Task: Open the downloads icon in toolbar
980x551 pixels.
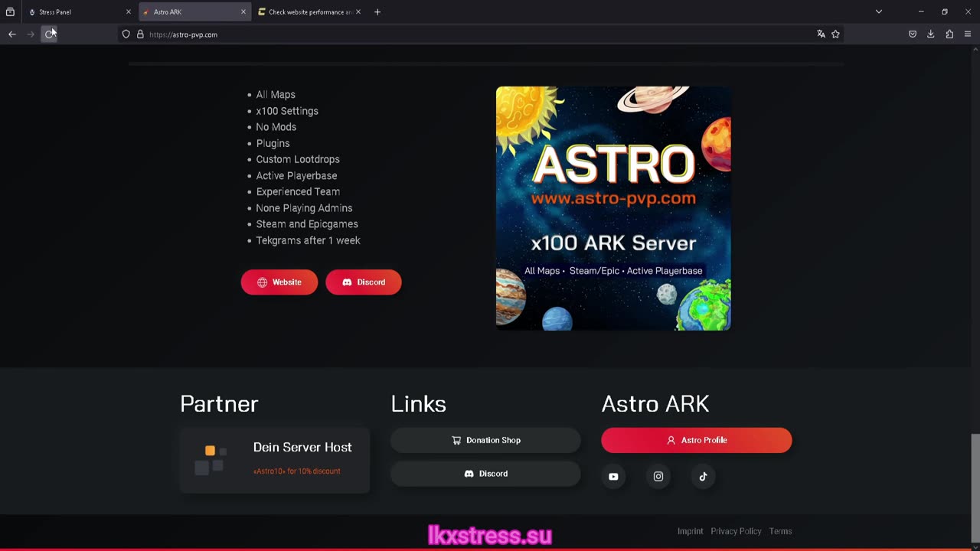Action: click(x=931, y=34)
